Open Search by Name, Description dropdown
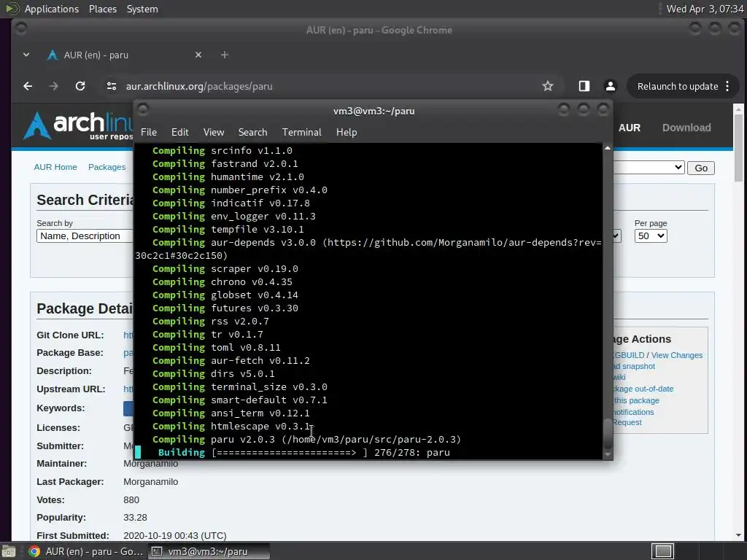The height and width of the screenshot is (560, 747). (85, 236)
